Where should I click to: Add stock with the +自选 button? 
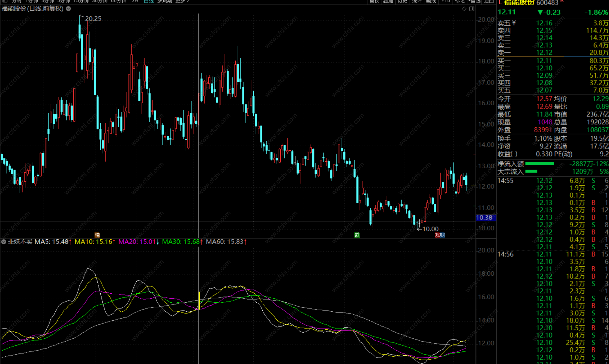point(475,1)
